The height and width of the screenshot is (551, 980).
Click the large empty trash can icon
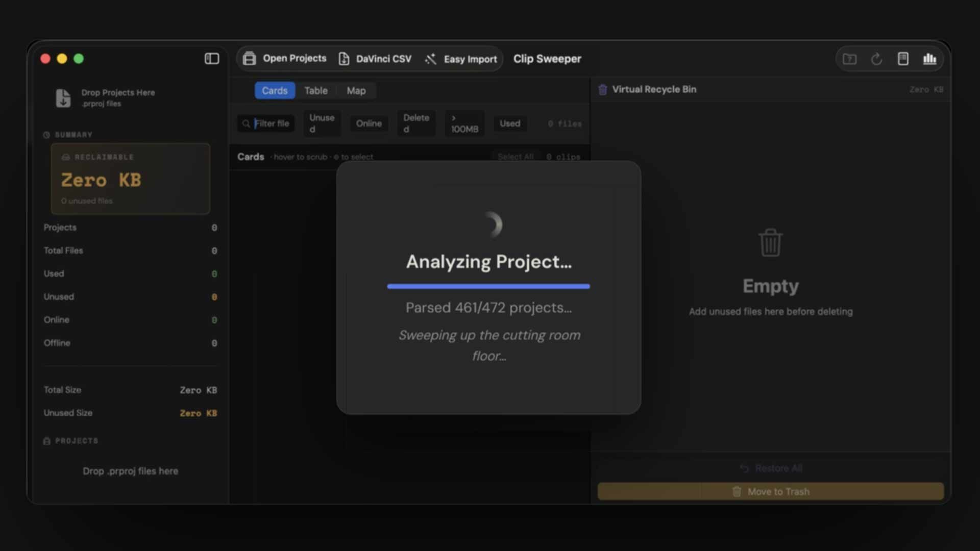click(x=770, y=243)
